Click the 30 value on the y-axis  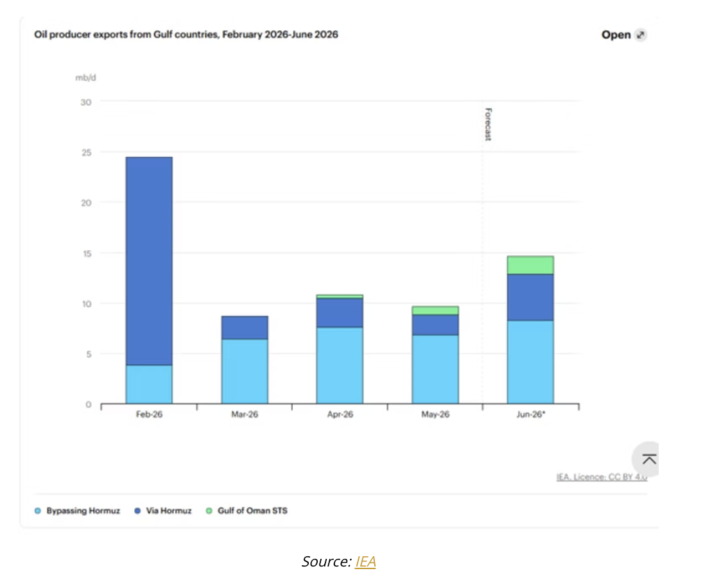[86, 102]
